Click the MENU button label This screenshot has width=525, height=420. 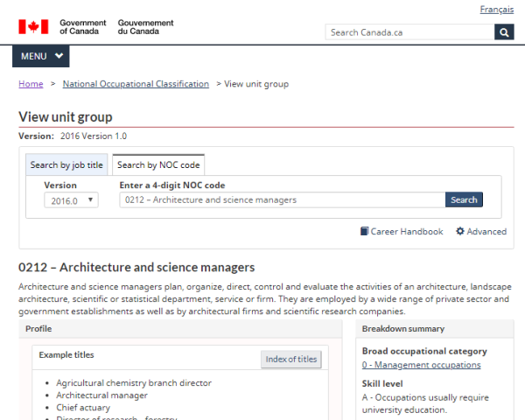pos(34,56)
